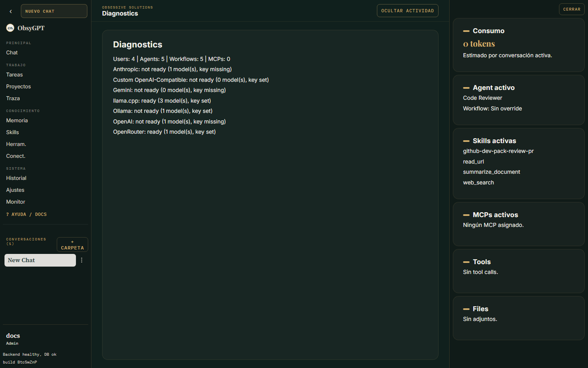This screenshot has height=368, width=588.
Task: Select the New Chat conversation
Action: pyautogui.click(x=40, y=260)
